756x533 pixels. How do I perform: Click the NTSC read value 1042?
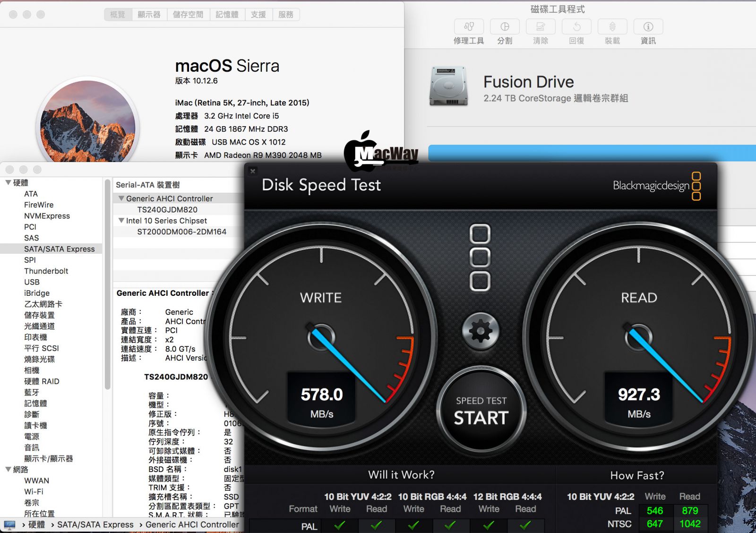690,524
